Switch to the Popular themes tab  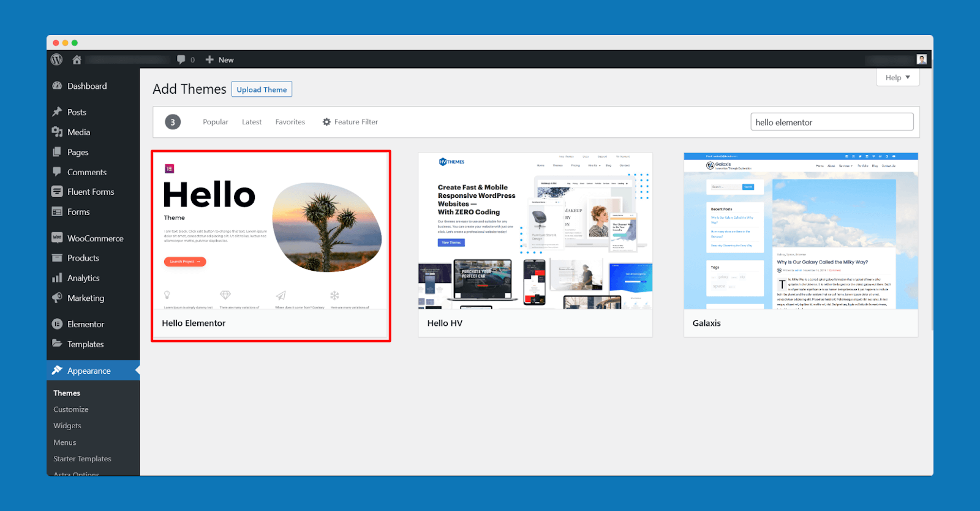(x=216, y=122)
